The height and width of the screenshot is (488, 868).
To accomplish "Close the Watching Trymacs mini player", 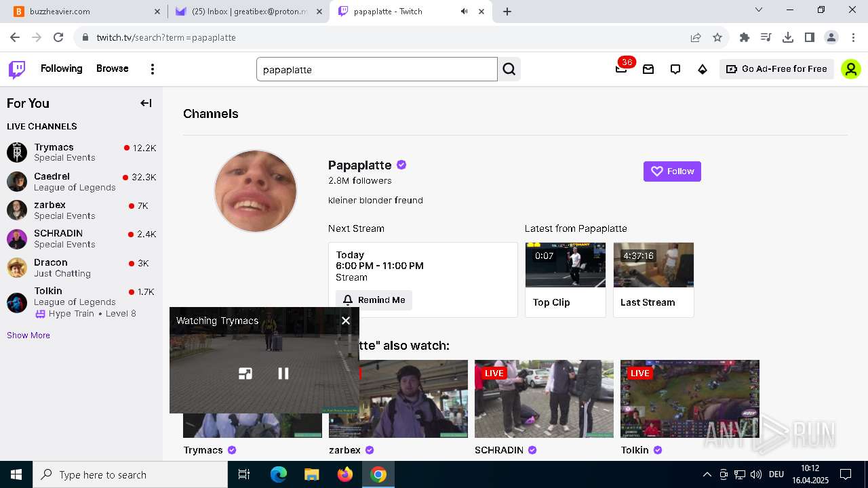I will (346, 321).
